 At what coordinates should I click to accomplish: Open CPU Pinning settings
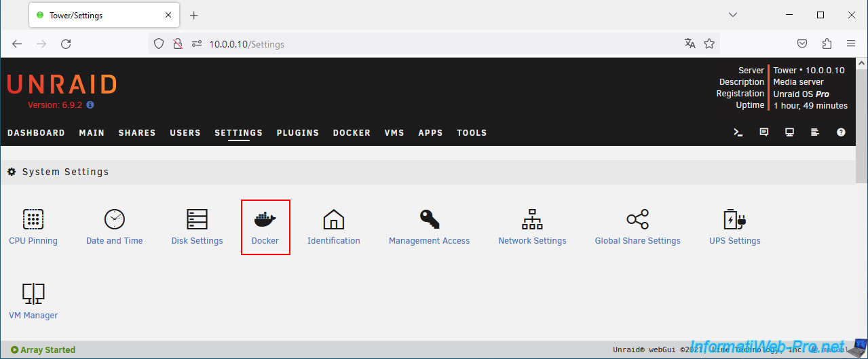33,219
